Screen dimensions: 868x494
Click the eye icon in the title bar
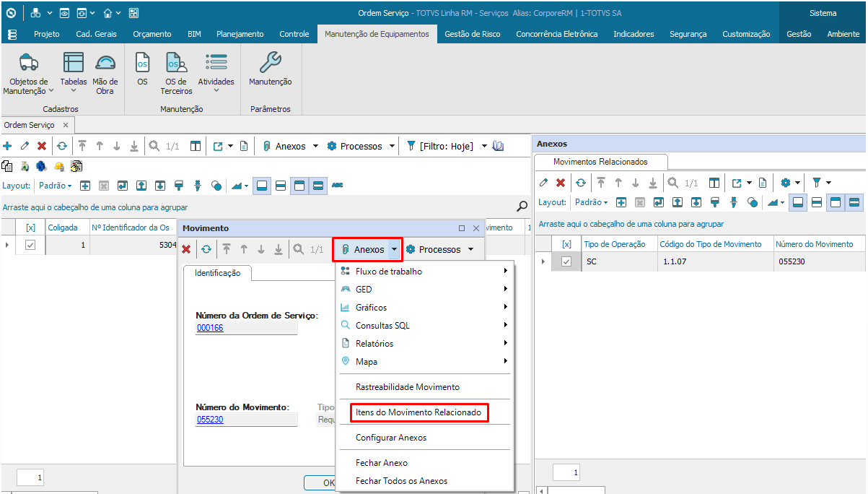coord(64,13)
